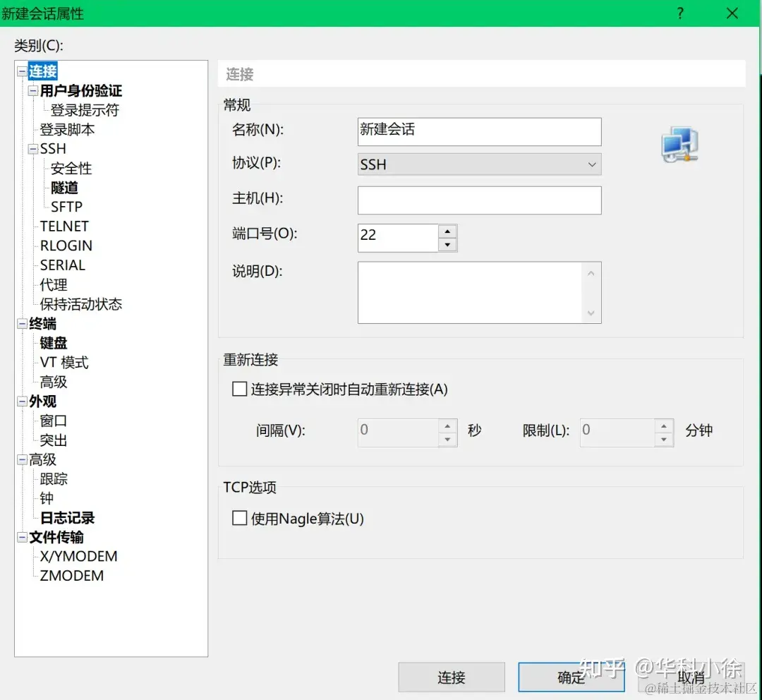762x700 pixels.
Task: Decrease the 间隔 seconds value
Action: click(447, 440)
